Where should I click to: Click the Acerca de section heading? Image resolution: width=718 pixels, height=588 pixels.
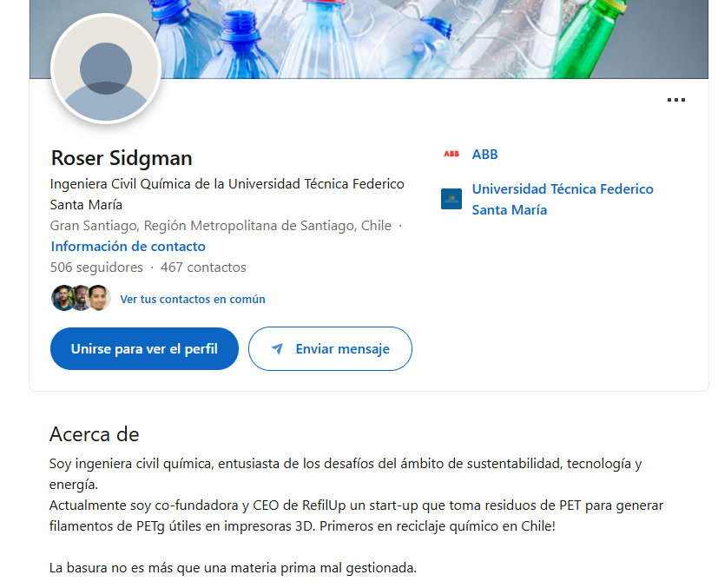(95, 433)
